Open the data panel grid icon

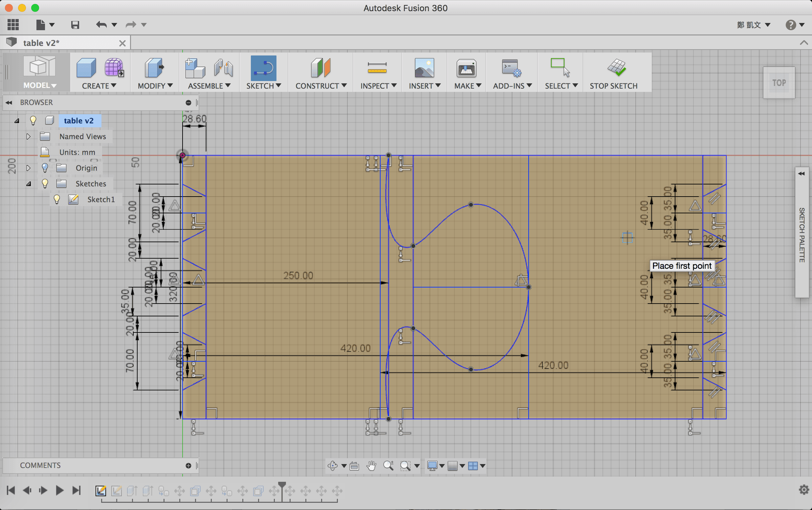pos(13,25)
